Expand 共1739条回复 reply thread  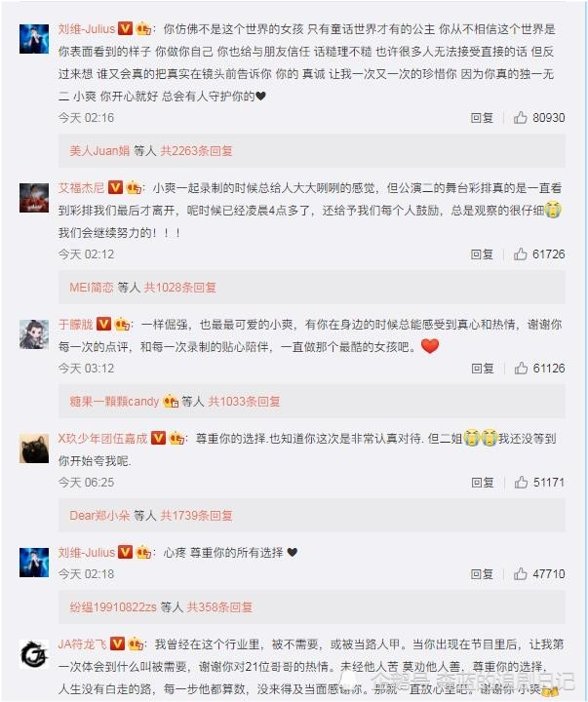(x=196, y=516)
